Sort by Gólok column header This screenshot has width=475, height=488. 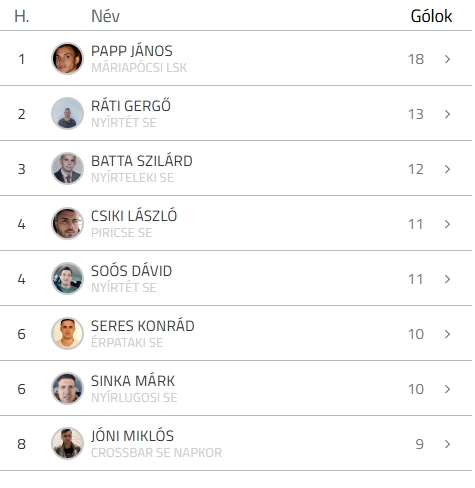click(x=431, y=16)
